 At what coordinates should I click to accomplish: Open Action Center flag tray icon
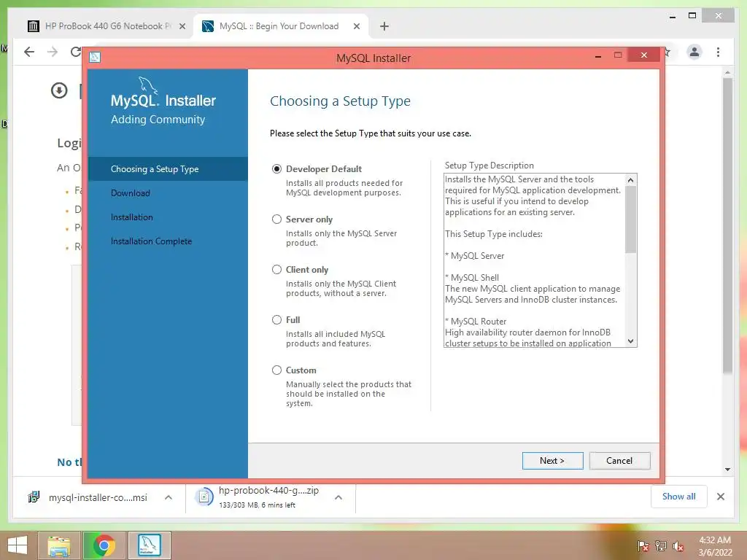643,546
